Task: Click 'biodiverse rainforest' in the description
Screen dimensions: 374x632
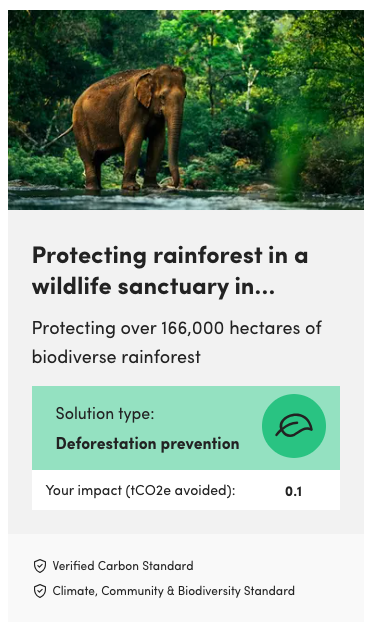Action: (116, 357)
